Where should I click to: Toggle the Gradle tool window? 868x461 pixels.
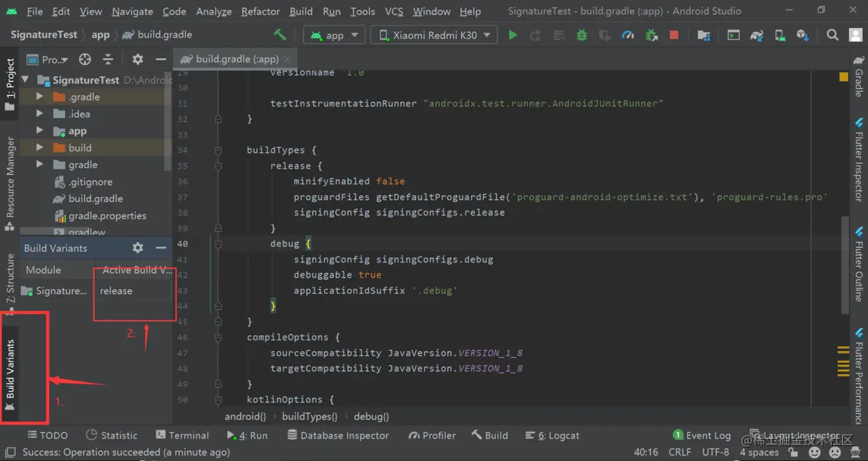(x=859, y=77)
